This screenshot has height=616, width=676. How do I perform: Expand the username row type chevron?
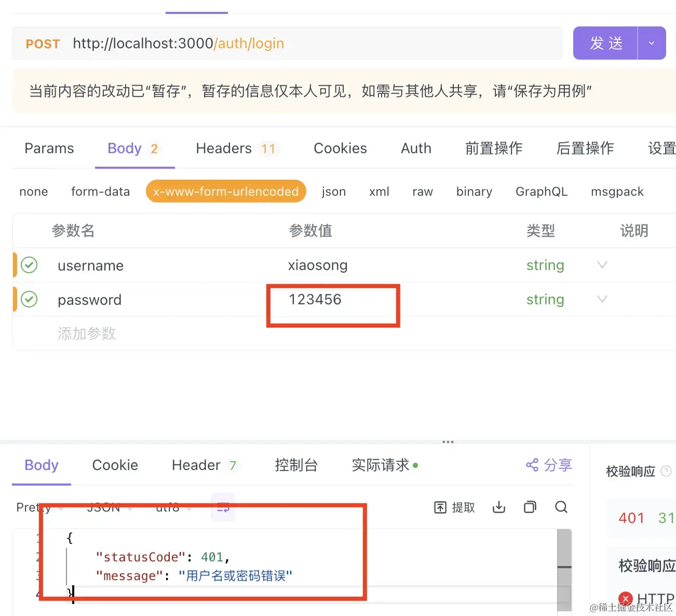point(602,265)
